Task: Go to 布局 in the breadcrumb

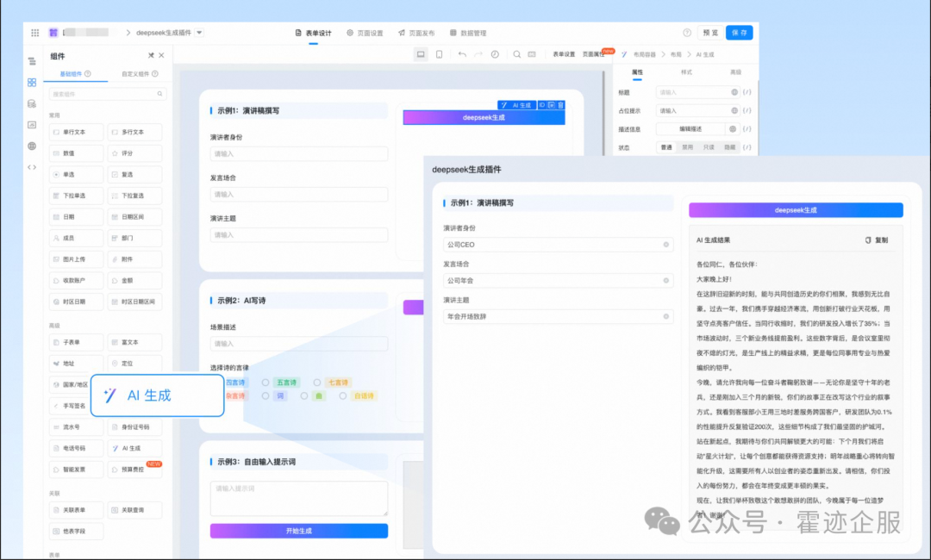Action: [x=676, y=54]
